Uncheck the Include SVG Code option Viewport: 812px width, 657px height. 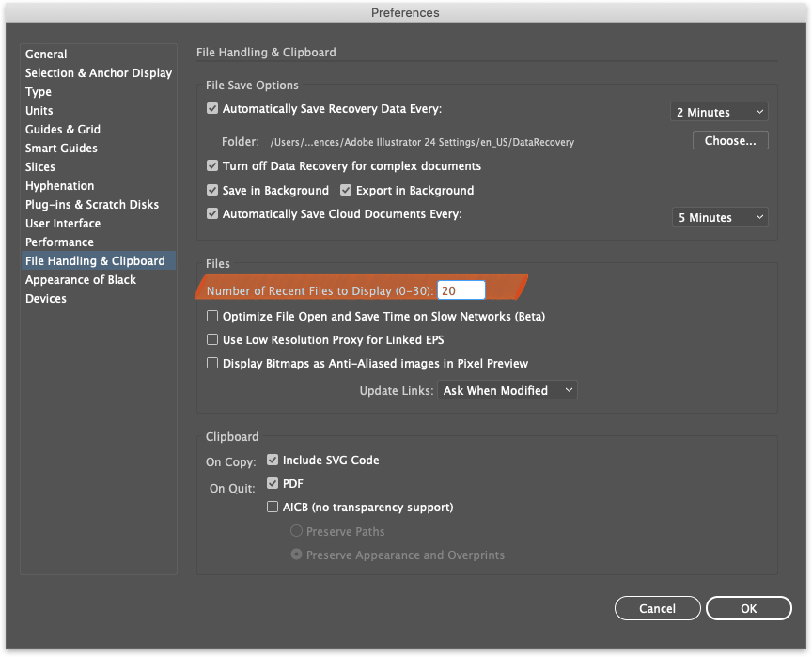pyautogui.click(x=272, y=460)
